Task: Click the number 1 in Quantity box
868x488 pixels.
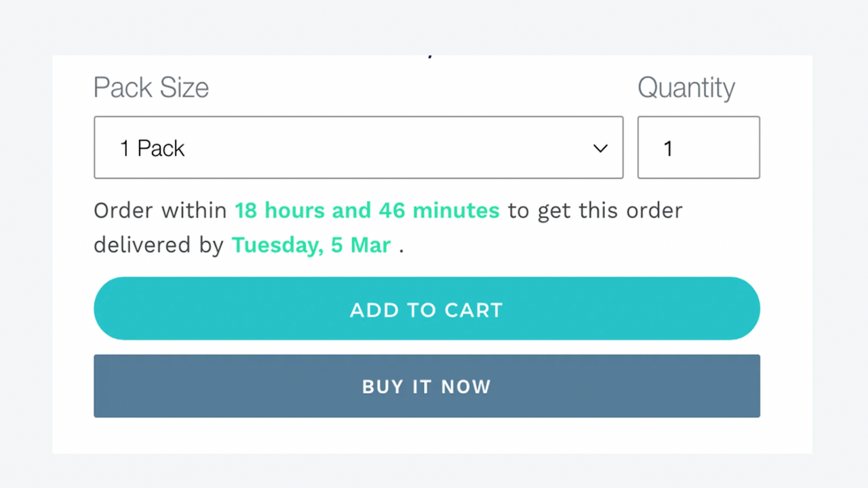Action: (668, 148)
